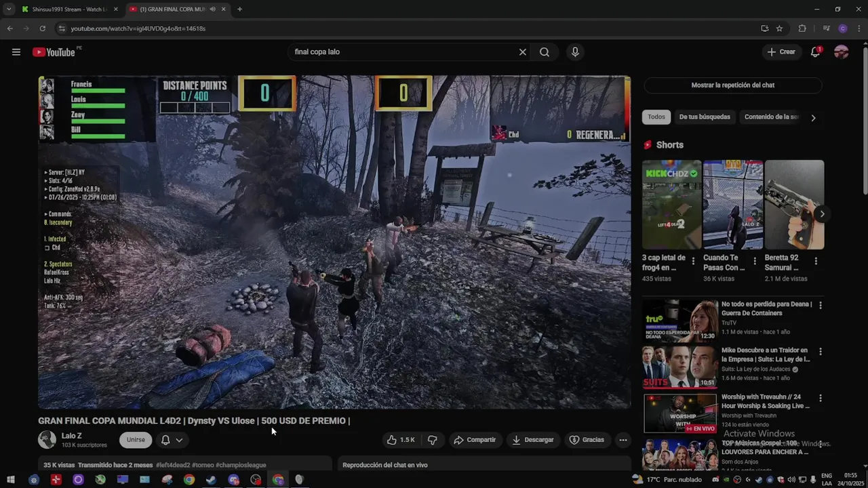Open a new tab with the plus button
This screenshot has width=868, height=488.
(x=239, y=9)
